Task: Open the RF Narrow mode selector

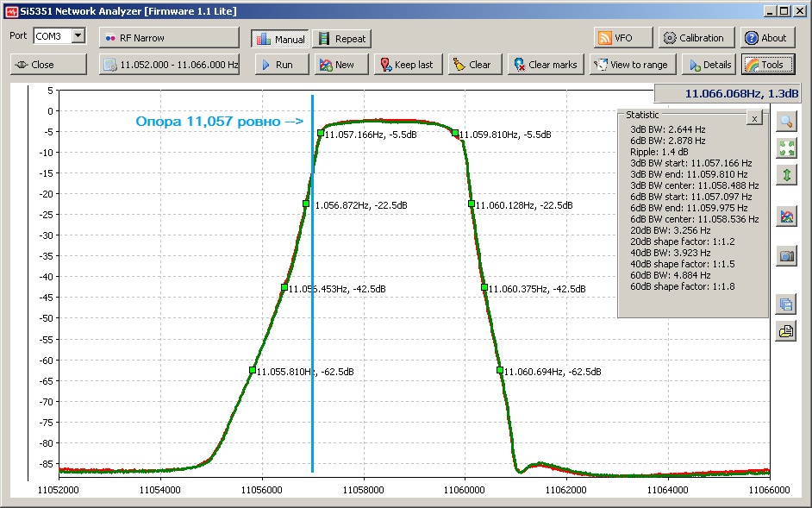Action: click(169, 38)
